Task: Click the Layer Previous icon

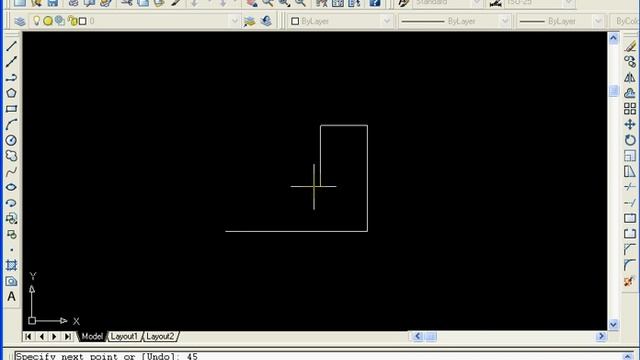Action: (x=266, y=21)
